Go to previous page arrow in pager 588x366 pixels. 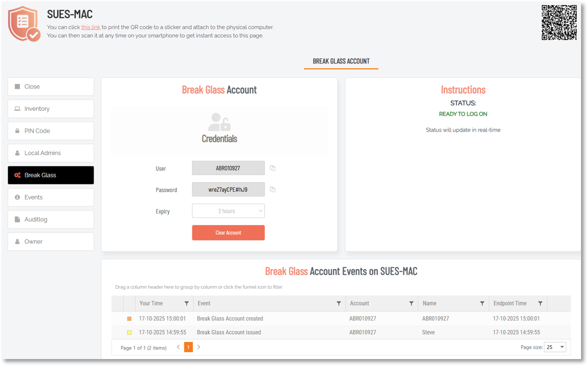[x=178, y=347]
